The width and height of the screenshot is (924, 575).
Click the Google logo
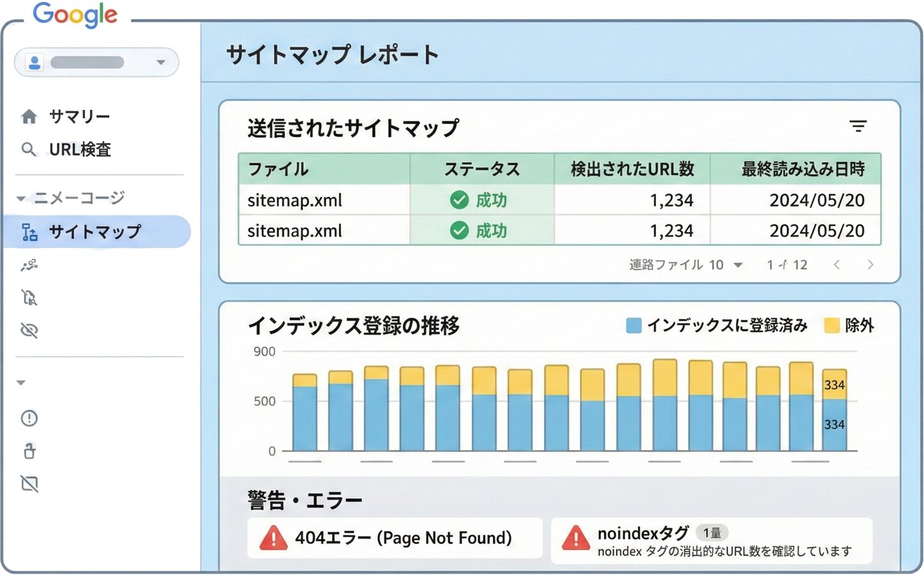77,14
